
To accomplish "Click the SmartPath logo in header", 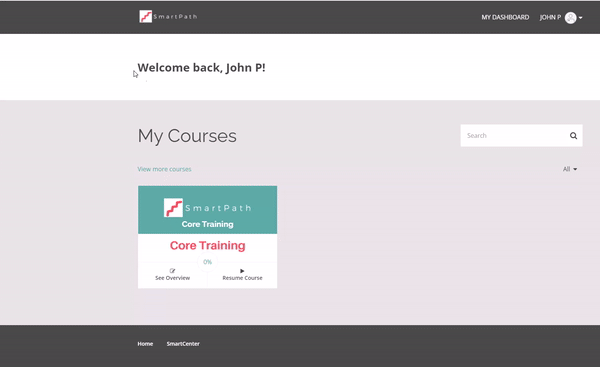I will coord(168,16).
